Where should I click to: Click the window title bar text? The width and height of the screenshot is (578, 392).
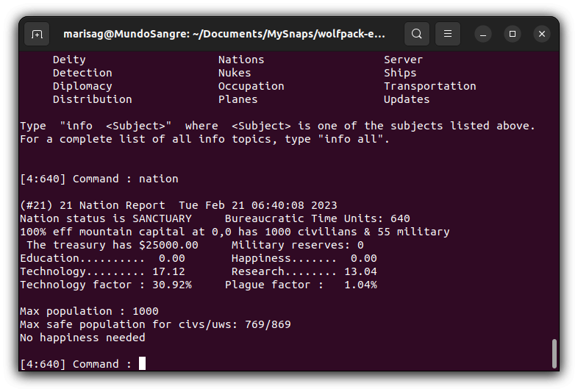click(x=224, y=34)
